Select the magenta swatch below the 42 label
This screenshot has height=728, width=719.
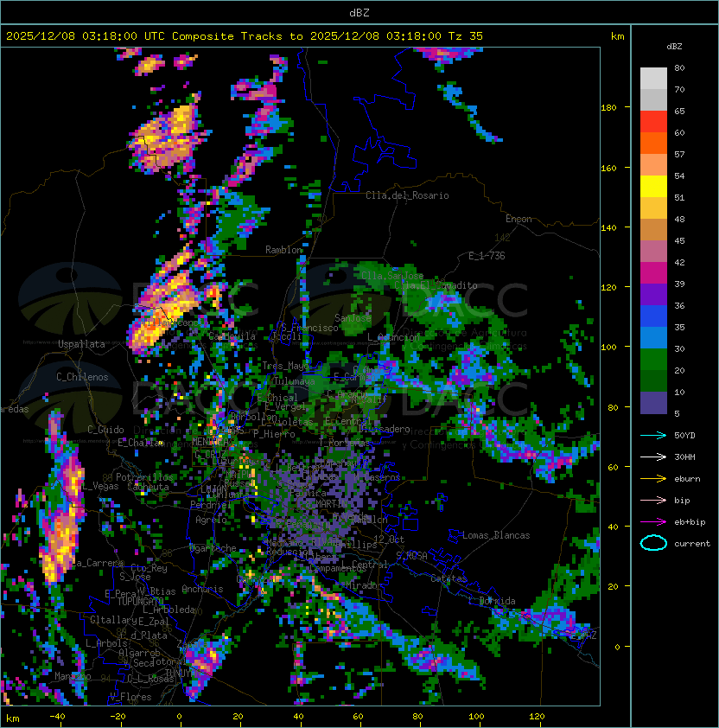pos(653,273)
